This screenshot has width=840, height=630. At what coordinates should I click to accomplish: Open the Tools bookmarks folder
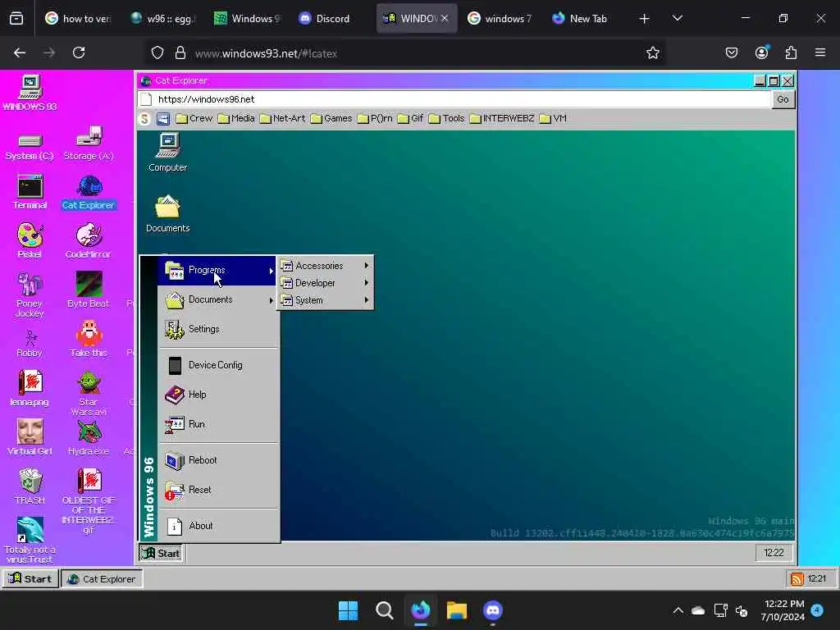447,118
